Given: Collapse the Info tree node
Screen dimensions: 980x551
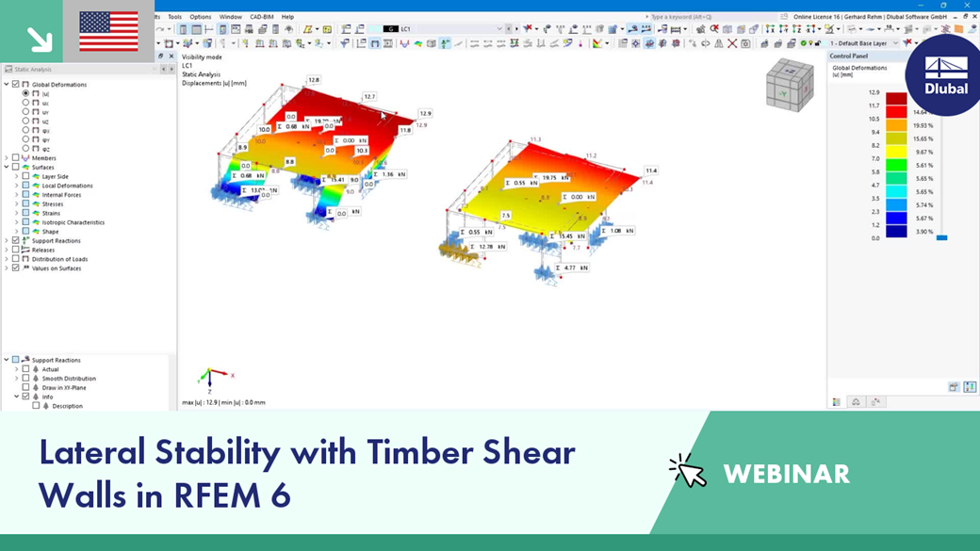Looking at the screenshot, I should coord(16,397).
